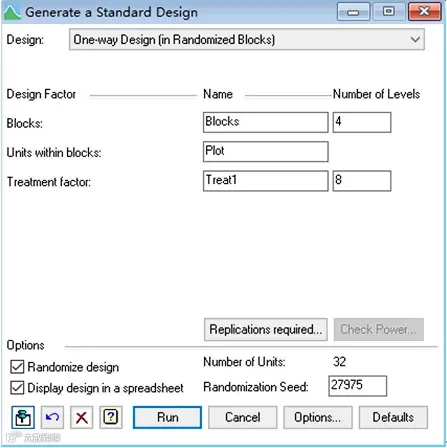Minimize the Generate a Standard Design window

point(353,12)
